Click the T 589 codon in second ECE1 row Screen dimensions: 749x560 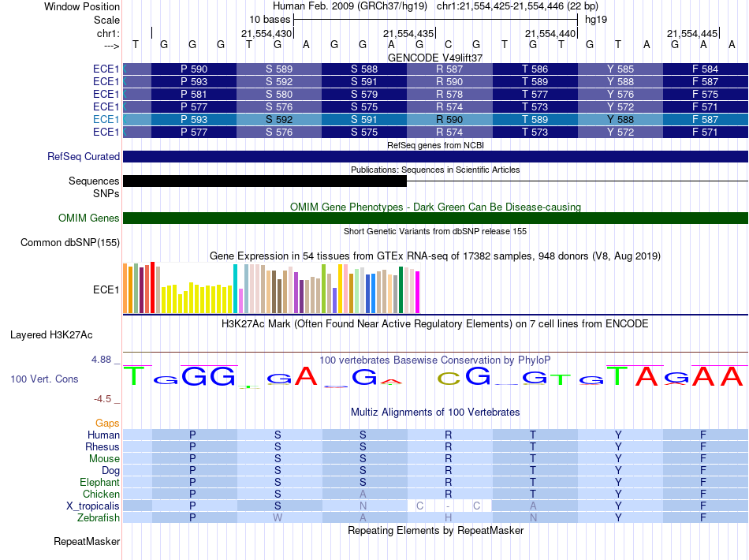[535, 82]
